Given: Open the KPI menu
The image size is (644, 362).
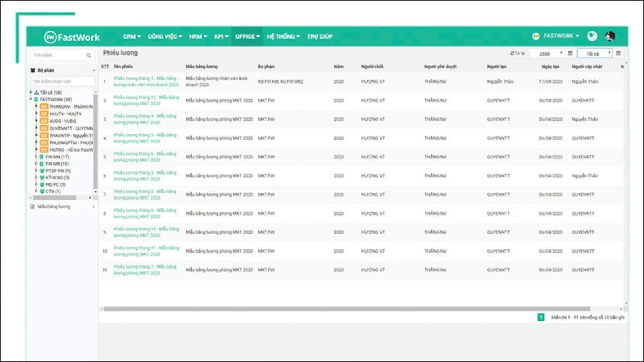Looking at the screenshot, I should coord(221,36).
